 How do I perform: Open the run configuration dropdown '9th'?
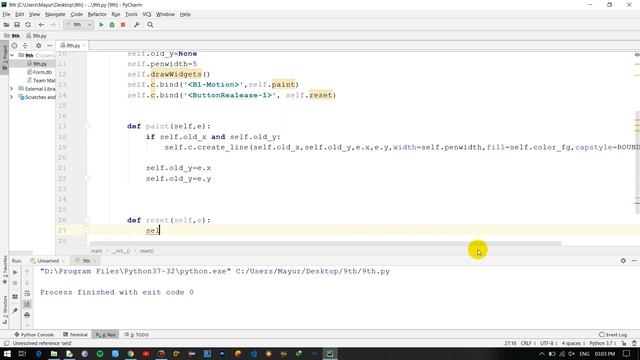coord(78,25)
